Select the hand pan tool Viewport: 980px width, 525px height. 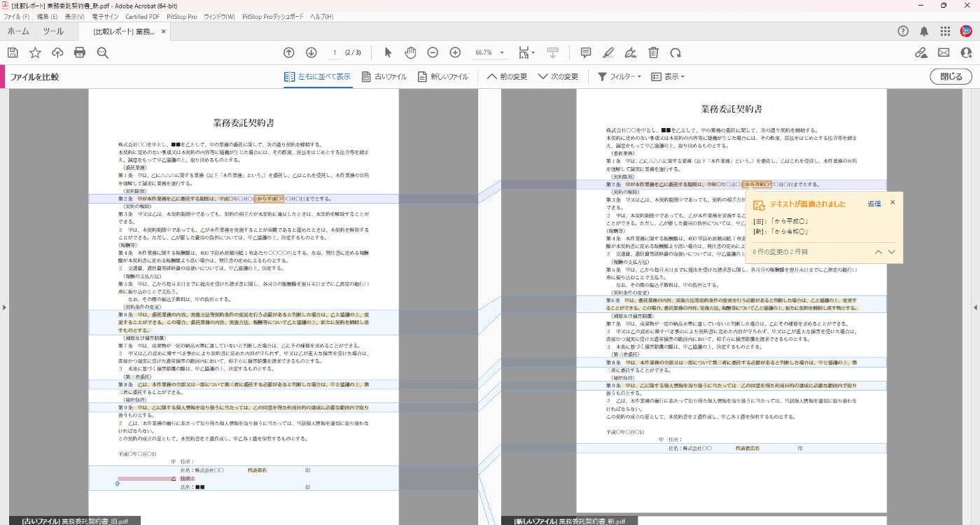(x=410, y=52)
